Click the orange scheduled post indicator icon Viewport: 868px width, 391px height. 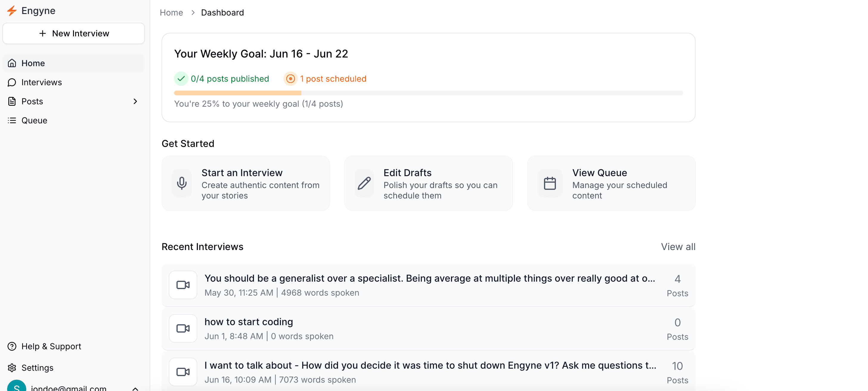[290, 79]
